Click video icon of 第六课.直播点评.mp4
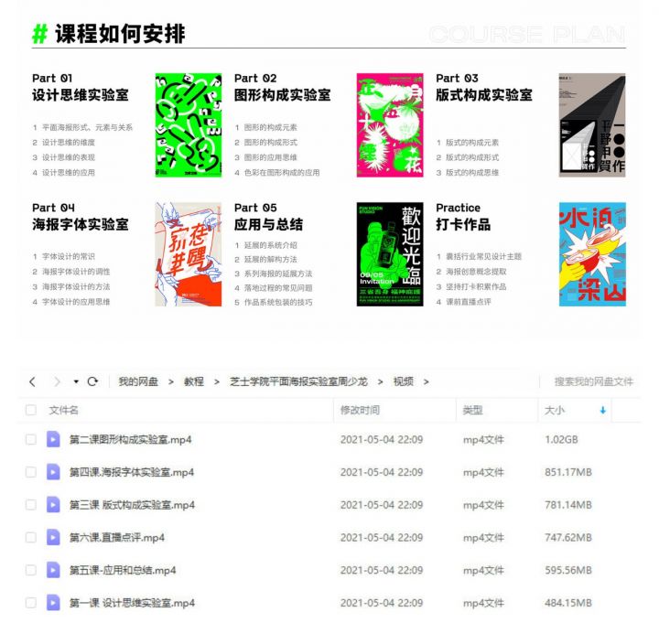 click(53, 537)
